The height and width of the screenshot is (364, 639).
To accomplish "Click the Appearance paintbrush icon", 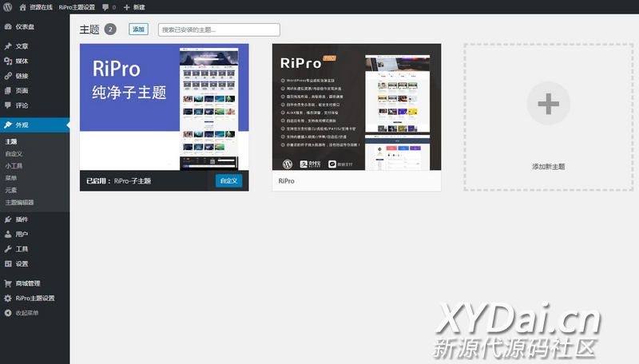I will tap(8, 125).
